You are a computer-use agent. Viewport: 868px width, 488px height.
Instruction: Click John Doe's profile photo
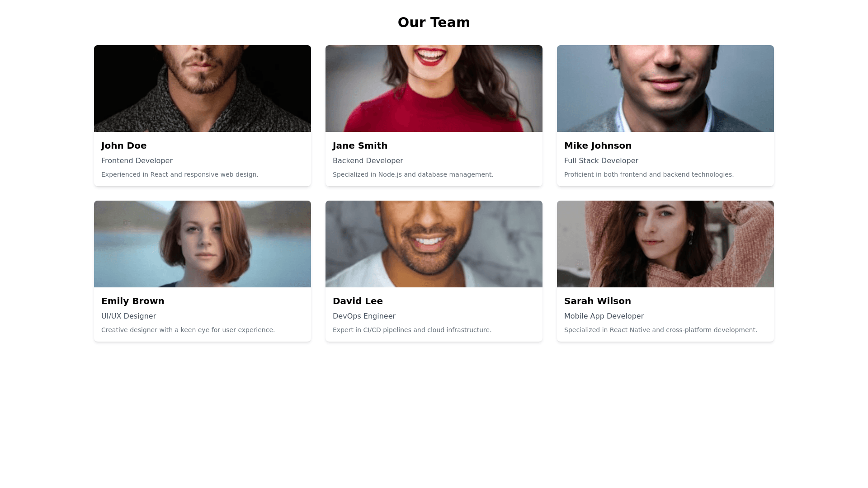(x=203, y=89)
